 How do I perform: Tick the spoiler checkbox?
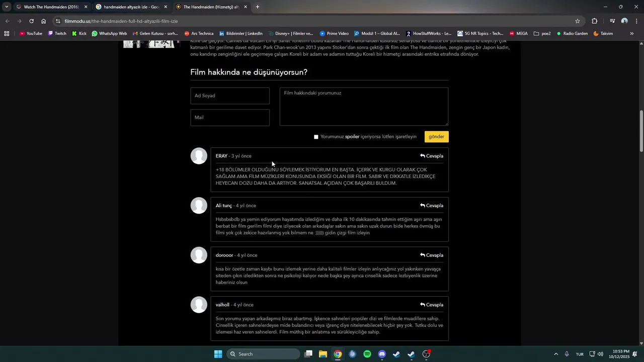[316, 137]
